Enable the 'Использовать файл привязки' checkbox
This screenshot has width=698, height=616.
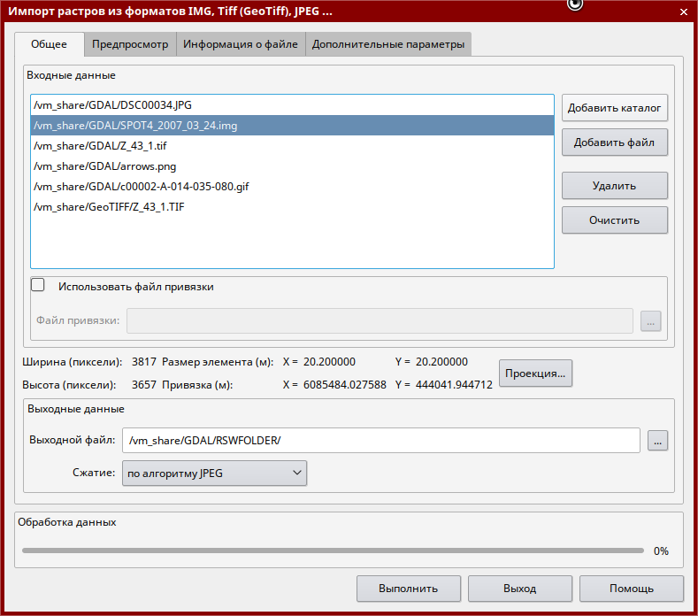coord(38,286)
